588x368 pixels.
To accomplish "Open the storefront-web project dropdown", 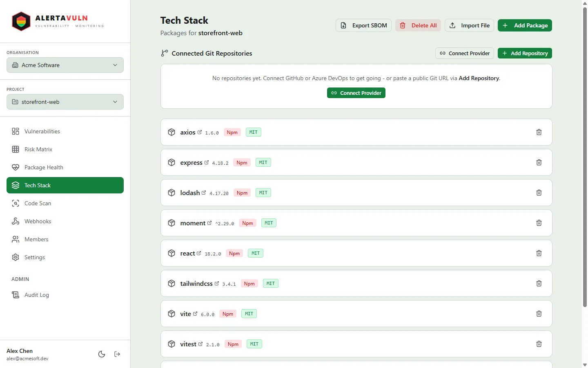I will [65, 102].
